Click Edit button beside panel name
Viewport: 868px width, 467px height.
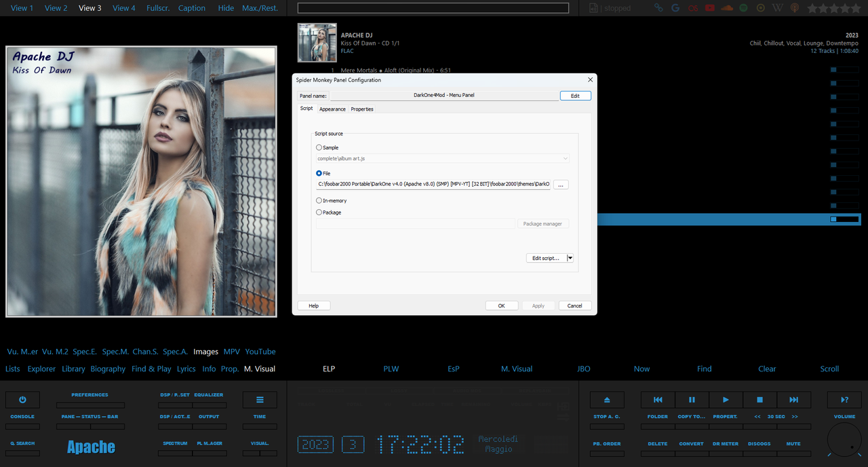(x=575, y=96)
